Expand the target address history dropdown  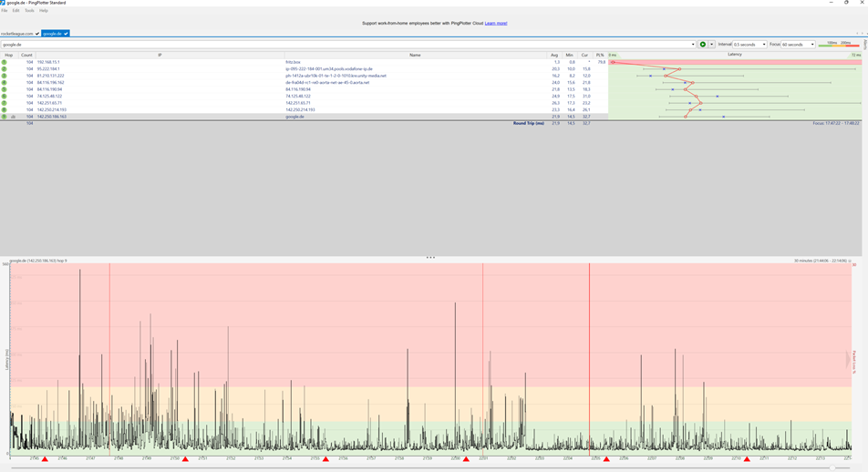click(x=693, y=44)
